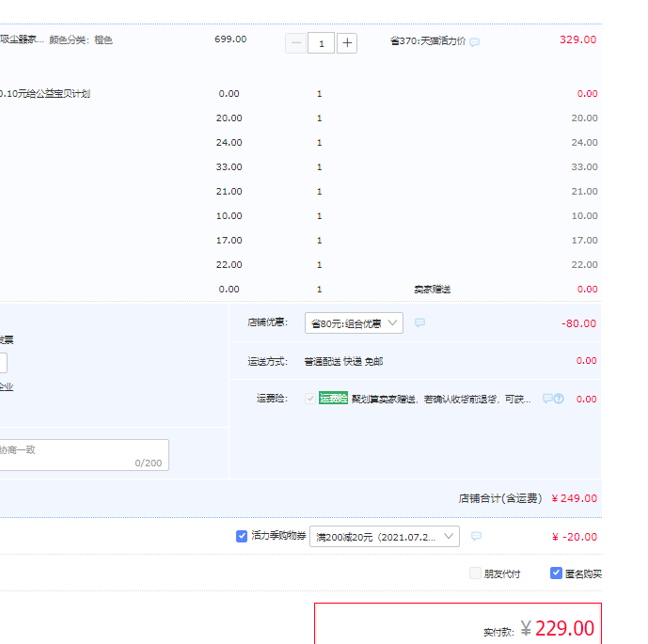Image resolution: width=648 pixels, height=644 pixels.
Task: Toggle the 匿名购买 checkbox
Action: coord(556,573)
